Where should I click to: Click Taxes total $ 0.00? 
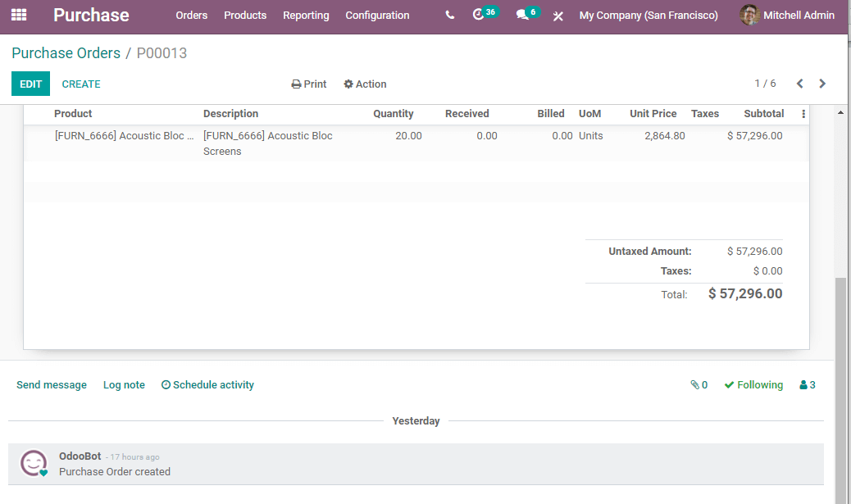click(768, 271)
